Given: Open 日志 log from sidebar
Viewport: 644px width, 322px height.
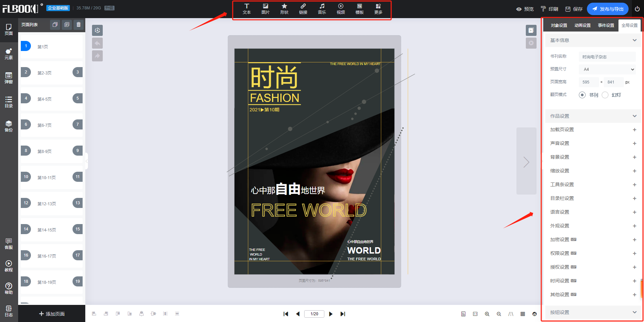Looking at the screenshot, I should 9,311.
